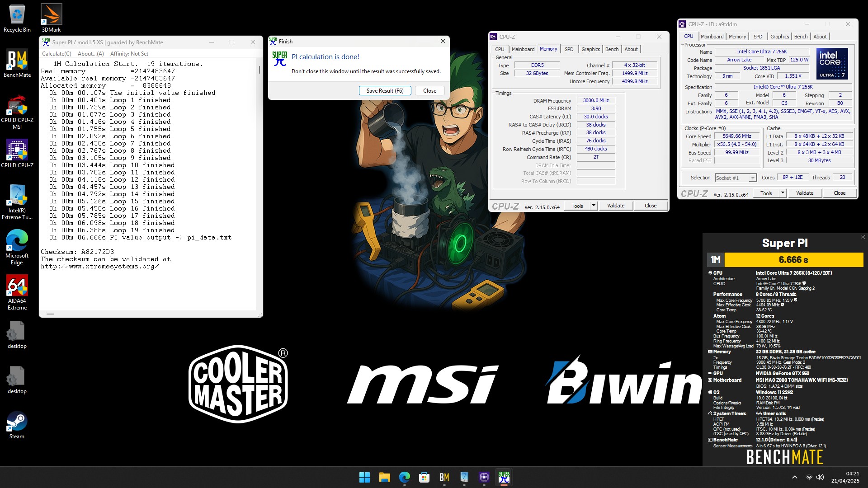Click Tools button in CPU-Z a9tddm window
The width and height of the screenshot is (868, 488).
[766, 193]
